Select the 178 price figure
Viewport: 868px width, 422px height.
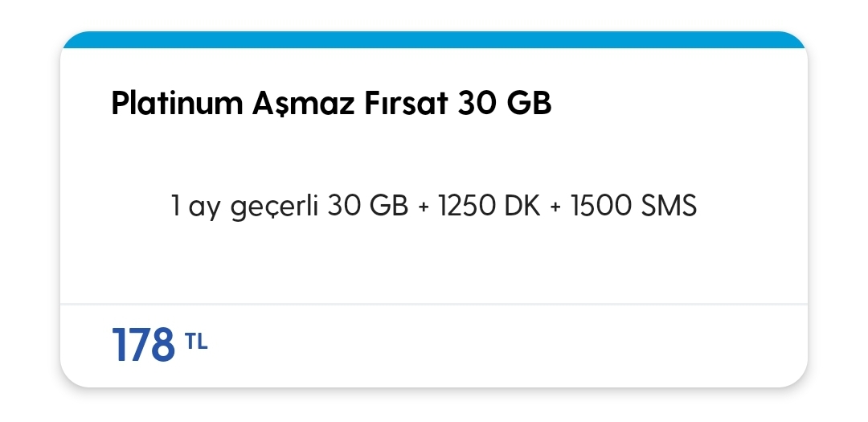coord(143,345)
